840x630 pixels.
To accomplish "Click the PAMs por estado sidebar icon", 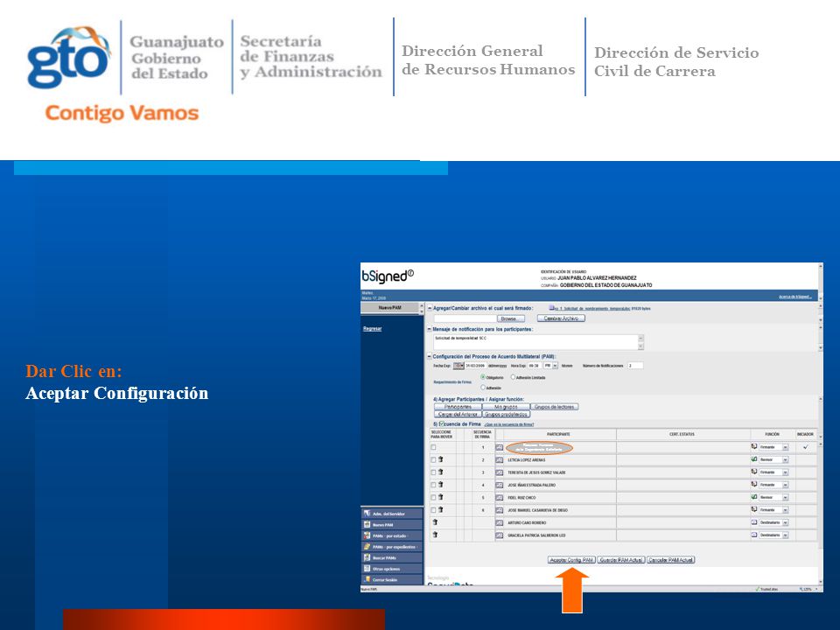I will (367, 535).
